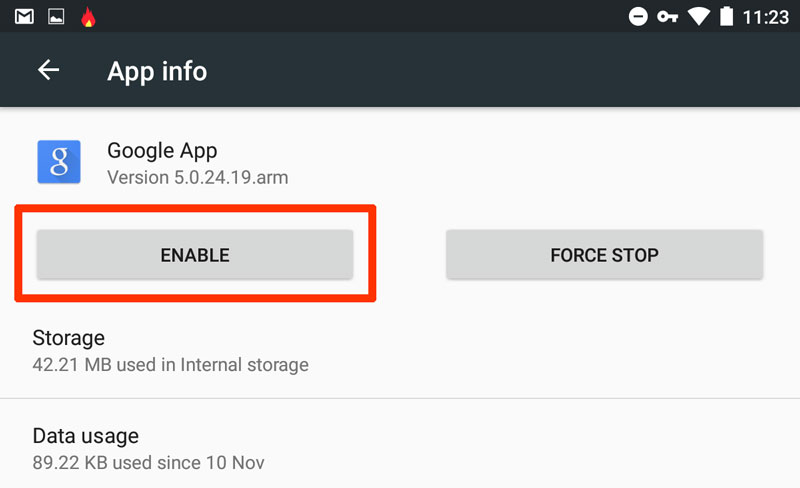Viewport: 800px width, 488px height.
Task: Tap the version 5.0.24.19.arm text
Action: pyautogui.click(x=197, y=178)
